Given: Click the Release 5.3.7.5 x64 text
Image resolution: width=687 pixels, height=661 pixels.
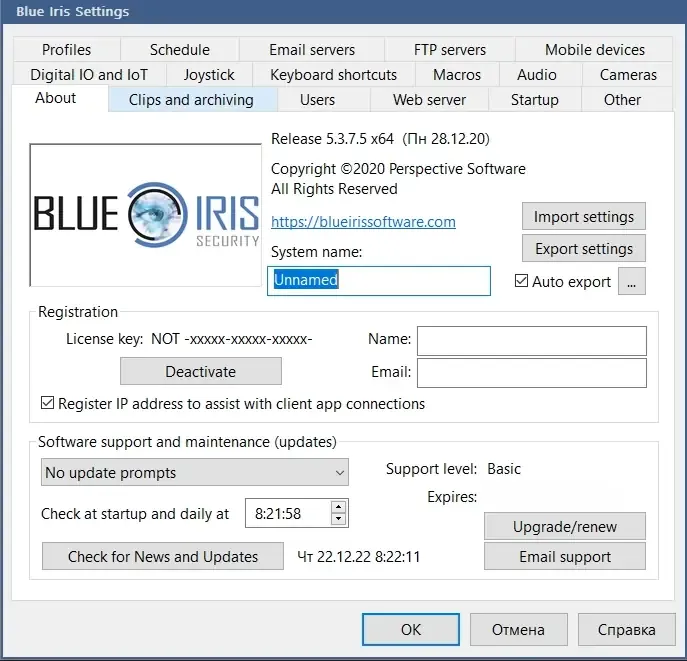Looking at the screenshot, I should (x=332, y=139).
